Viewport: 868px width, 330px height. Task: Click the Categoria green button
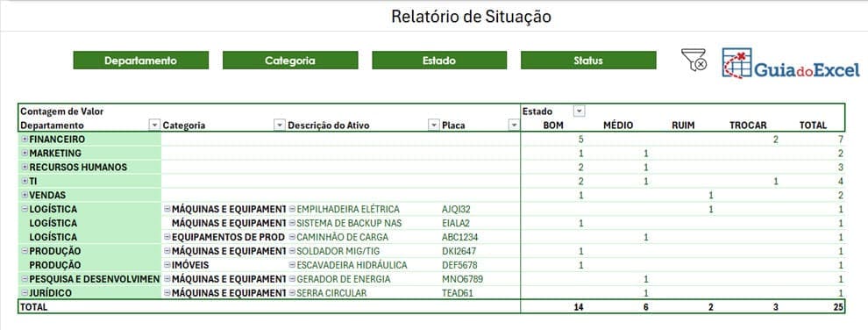[290, 61]
